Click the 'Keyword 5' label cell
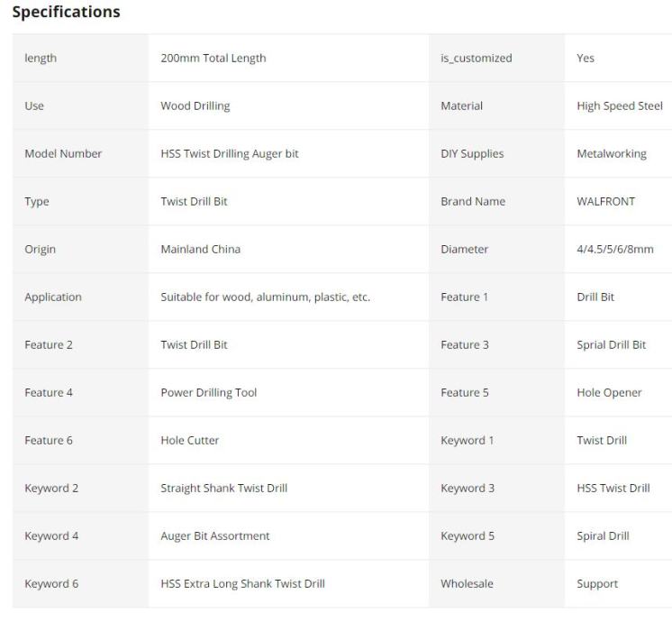The height and width of the screenshot is (622, 672). (x=467, y=536)
